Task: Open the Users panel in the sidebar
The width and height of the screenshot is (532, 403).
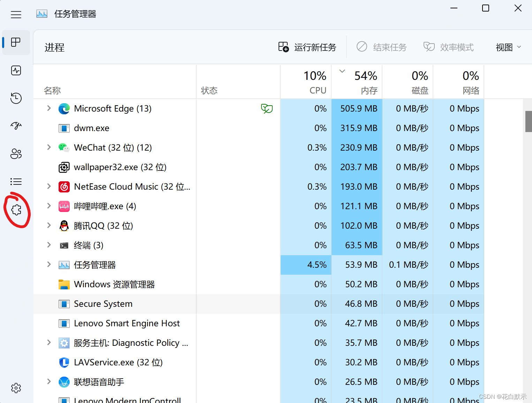Action: 16,154
